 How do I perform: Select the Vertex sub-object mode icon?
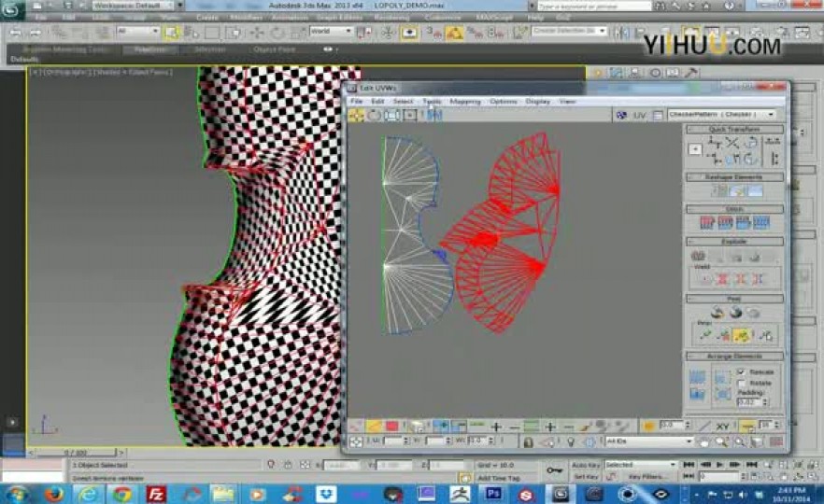click(356, 426)
